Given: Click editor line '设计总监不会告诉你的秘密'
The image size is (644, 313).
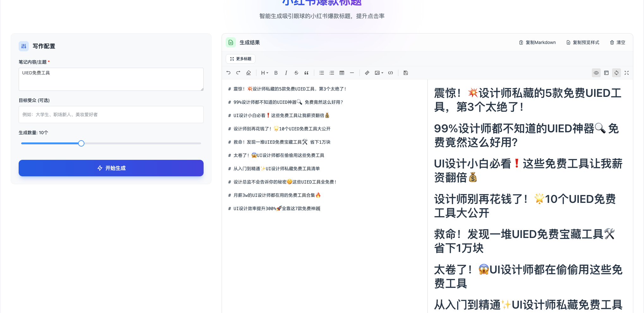Looking at the screenshot, I should (x=282, y=182).
